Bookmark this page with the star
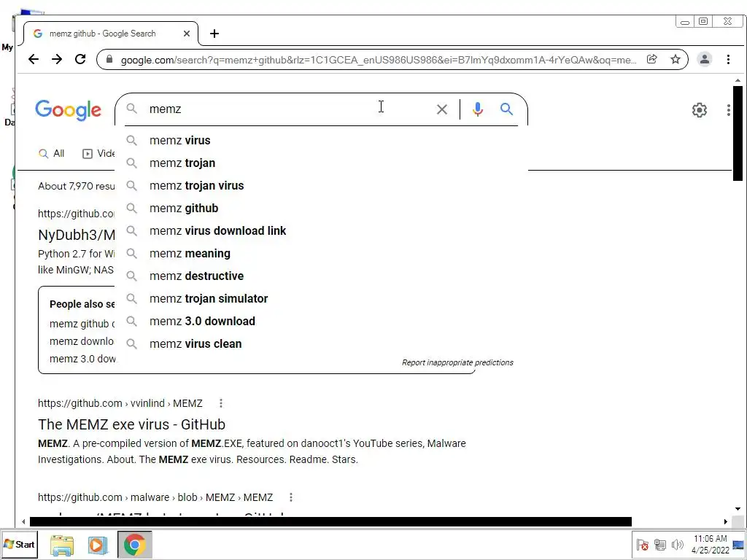 coord(675,59)
